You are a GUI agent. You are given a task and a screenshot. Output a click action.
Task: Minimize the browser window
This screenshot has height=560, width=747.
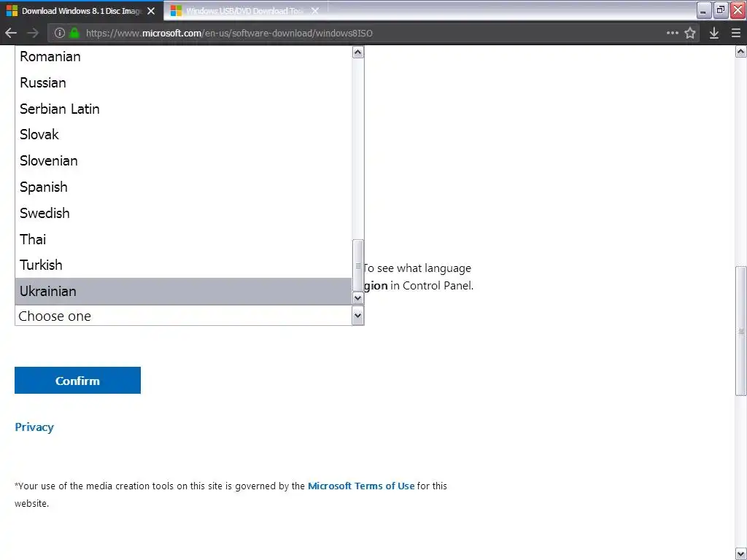(704, 10)
